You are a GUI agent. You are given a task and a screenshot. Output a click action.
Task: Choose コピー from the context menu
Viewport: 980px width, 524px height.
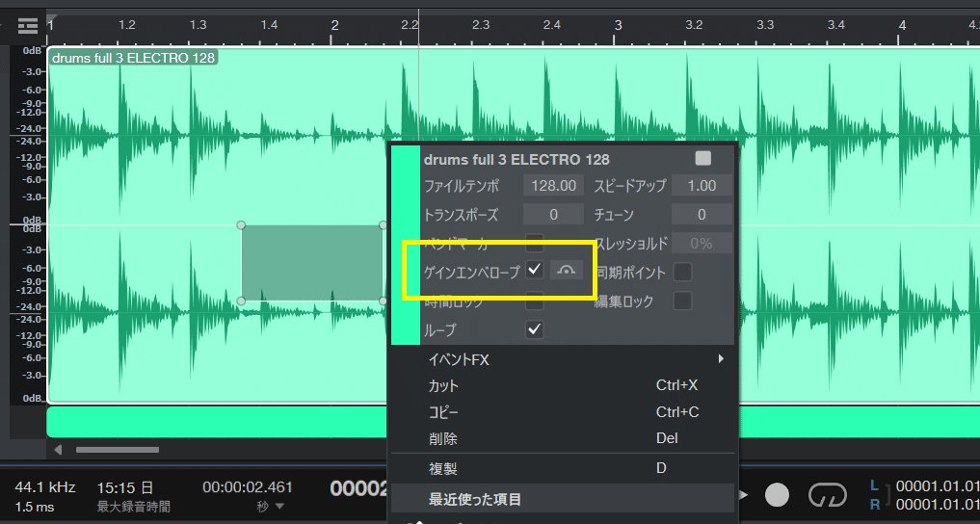click(x=563, y=412)
